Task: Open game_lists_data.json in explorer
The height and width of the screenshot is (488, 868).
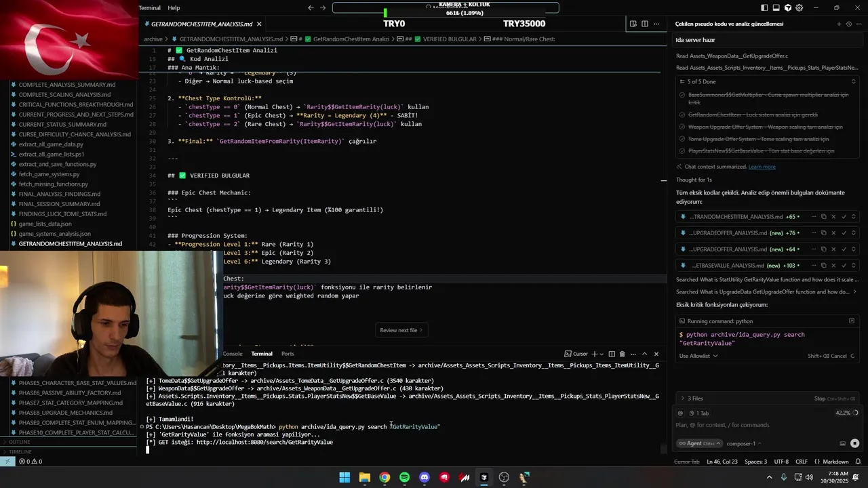Action: 45,224
